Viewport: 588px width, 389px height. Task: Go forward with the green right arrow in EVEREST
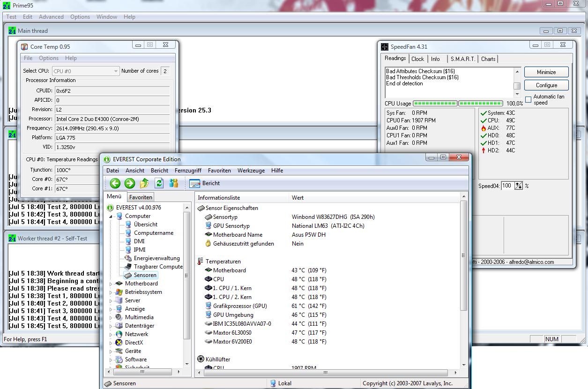click(130, 183)
